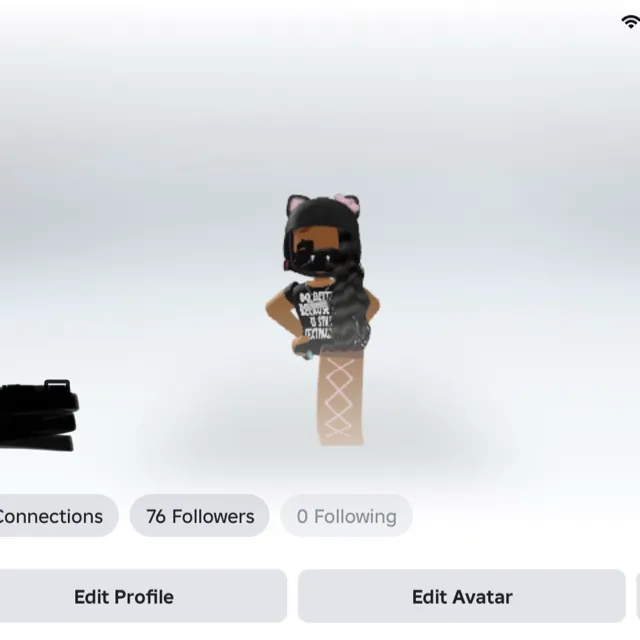Tap the number 76 in Followers pill
Screen dimensions: 640x640
point(156,516)
